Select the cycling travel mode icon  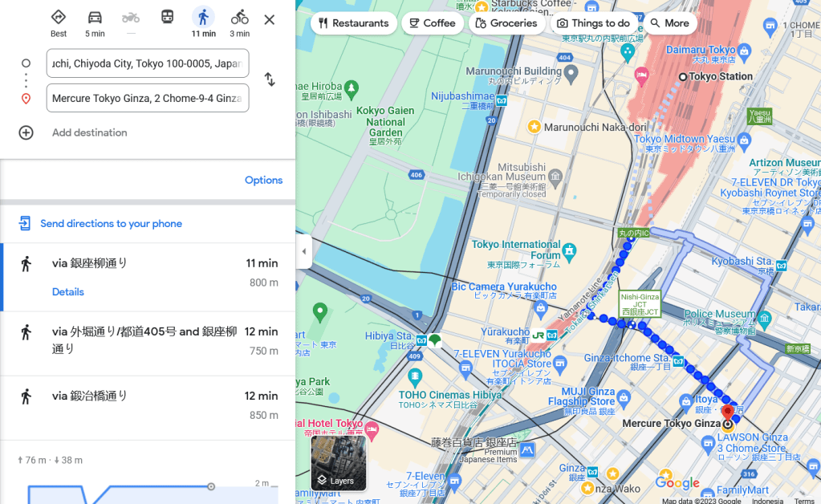coord(239,18)
